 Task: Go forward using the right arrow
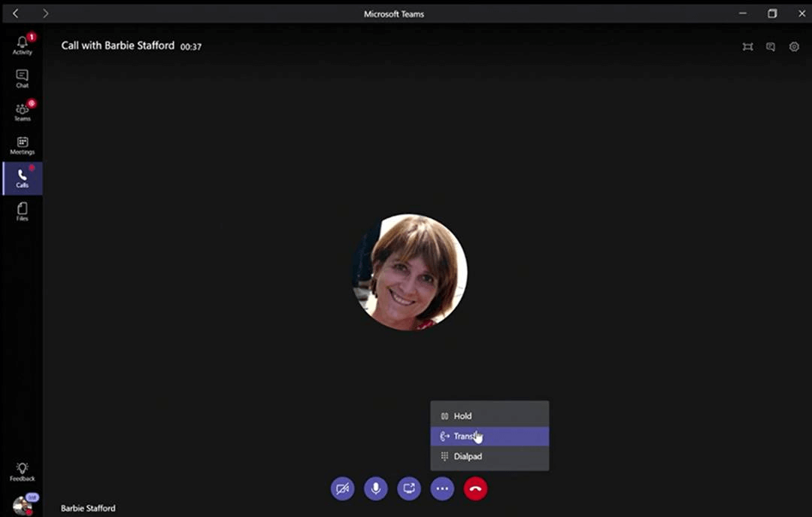[46, 14]
